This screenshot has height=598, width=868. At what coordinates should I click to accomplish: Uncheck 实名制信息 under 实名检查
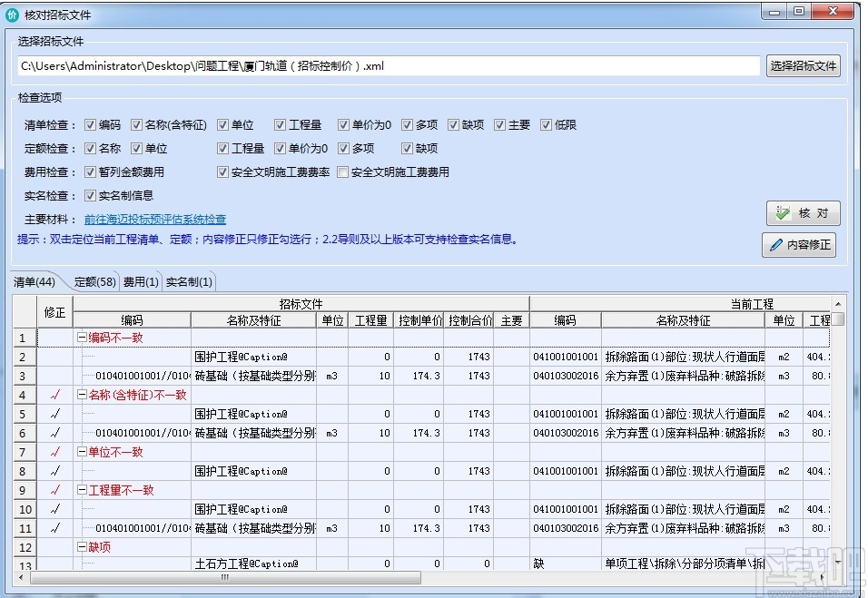click(88, 193)
